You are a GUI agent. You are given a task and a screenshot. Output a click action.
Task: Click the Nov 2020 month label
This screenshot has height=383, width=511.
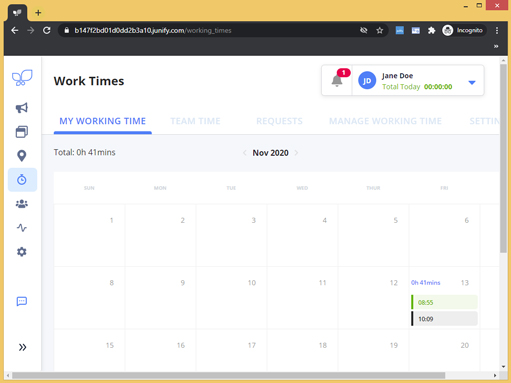coord(270,153)
